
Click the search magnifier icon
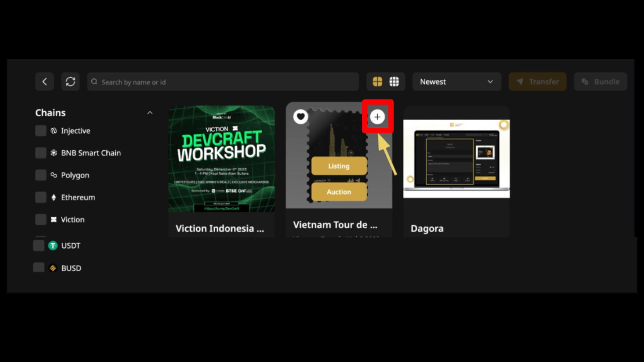(94, 82)
